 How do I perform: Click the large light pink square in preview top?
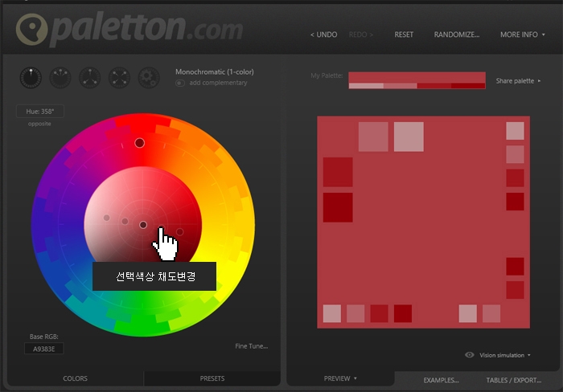[409, 137]
